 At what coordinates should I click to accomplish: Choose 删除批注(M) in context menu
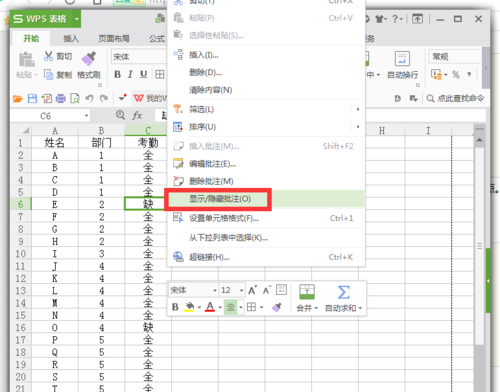tap(265, 181)
